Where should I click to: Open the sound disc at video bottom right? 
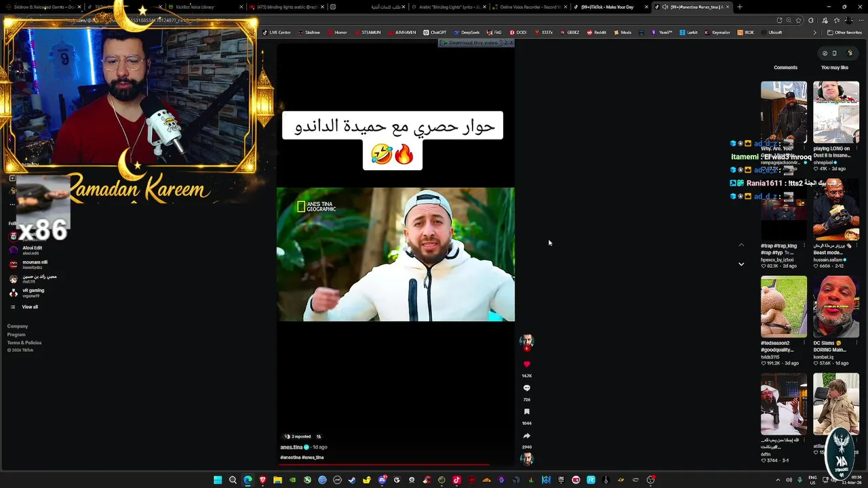[x=527, y=459]
